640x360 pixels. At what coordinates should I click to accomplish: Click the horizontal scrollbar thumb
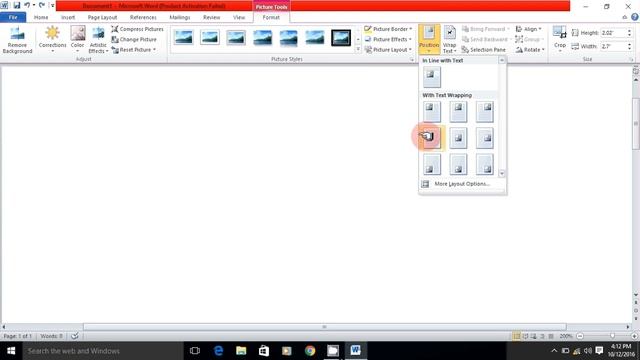[324, 327]
